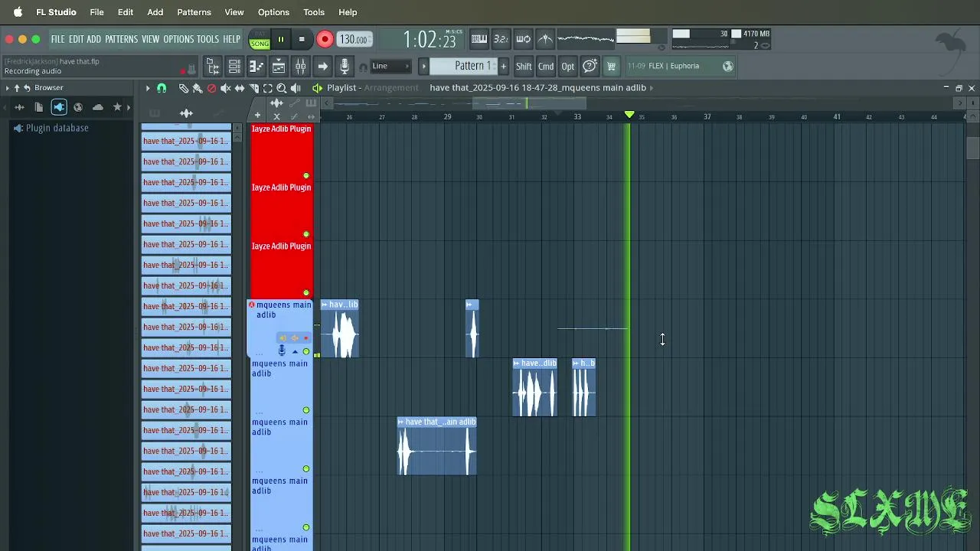Screen dimensions: 980x551
Task: Click the globe icon next to FLEX Euphoria
Action: tap(728, 67)
